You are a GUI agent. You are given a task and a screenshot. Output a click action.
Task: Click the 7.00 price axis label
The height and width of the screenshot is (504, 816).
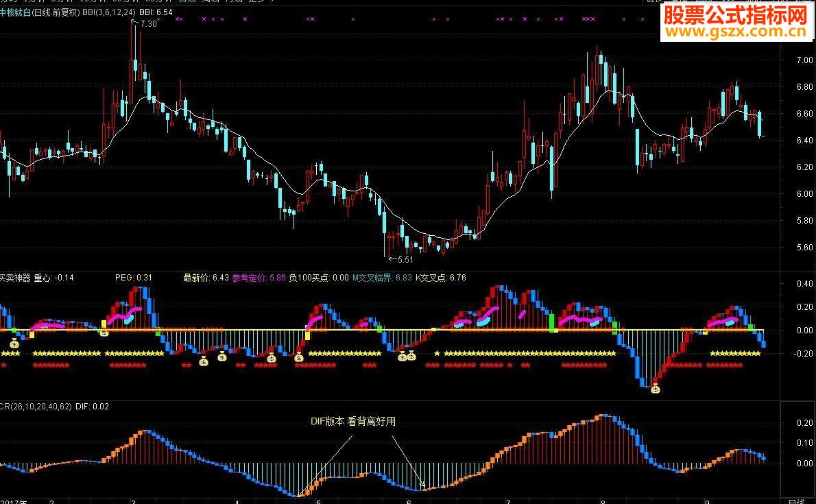coord(804,60)
